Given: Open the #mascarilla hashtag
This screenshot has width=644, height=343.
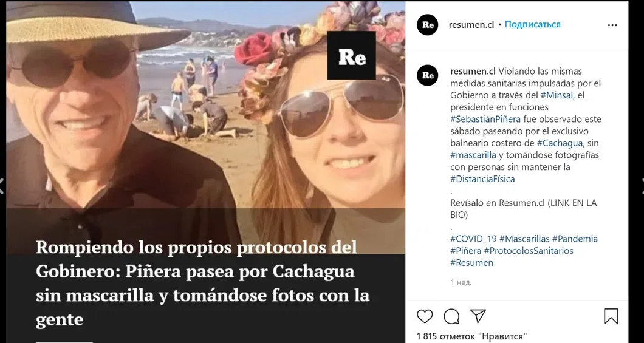Looking at the screenshot, I should coord(473,155).
